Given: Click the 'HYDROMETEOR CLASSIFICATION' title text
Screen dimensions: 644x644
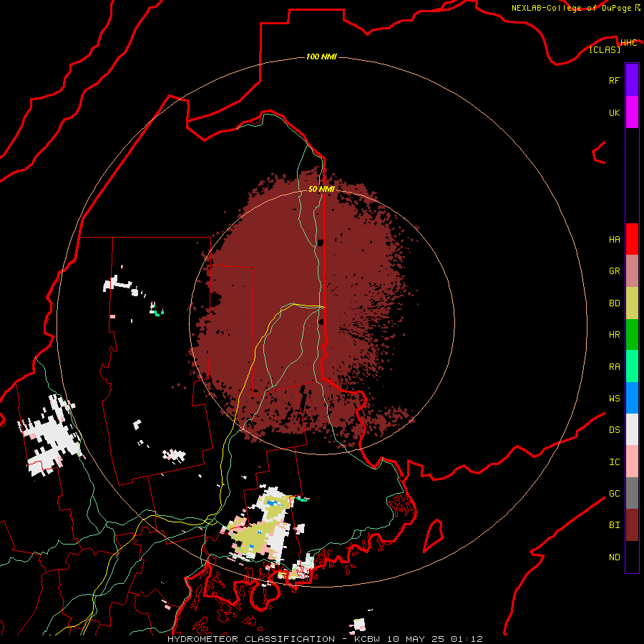Looking at the screenshot, I should pyautogui.click(x=251, y=639).
